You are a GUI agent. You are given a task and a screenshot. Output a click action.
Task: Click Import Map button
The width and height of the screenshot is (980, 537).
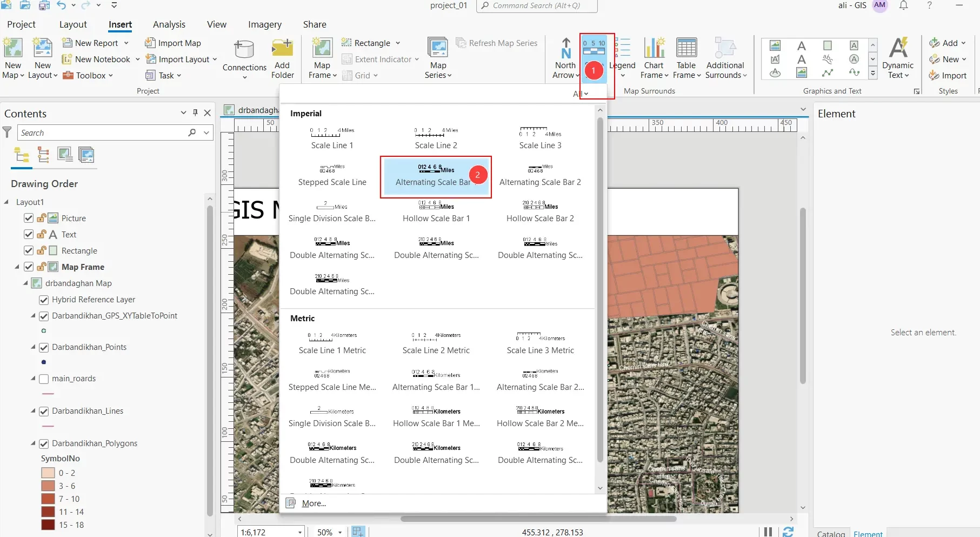point(173,43)
